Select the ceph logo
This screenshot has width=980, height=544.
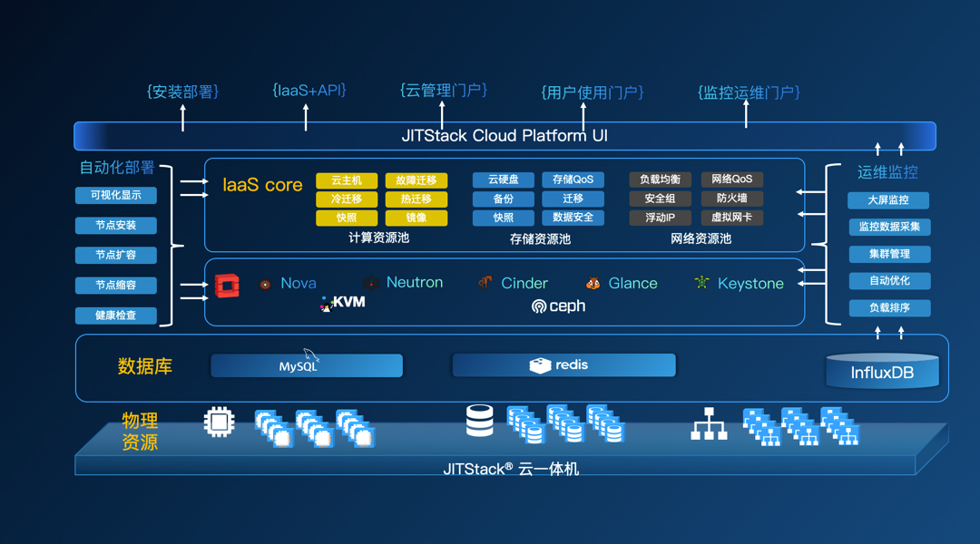coord(558,306)
